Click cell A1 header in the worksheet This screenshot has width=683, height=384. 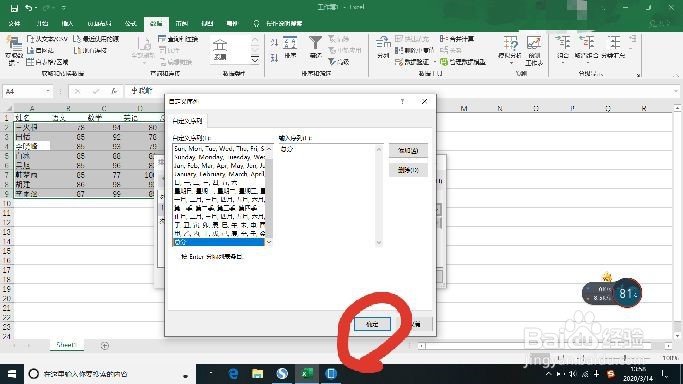click(32, 118)
